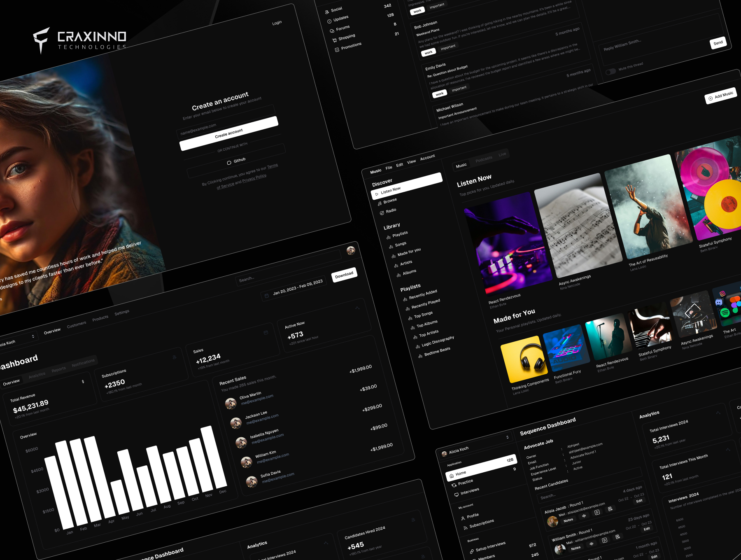This screenshot has width=741, height=560.
Task: Click the activity icon above Active Now card
Action: pos(357,308)
